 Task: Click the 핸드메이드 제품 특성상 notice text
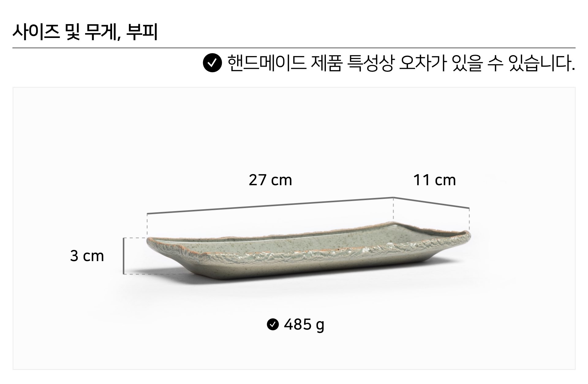coord(401,63)
